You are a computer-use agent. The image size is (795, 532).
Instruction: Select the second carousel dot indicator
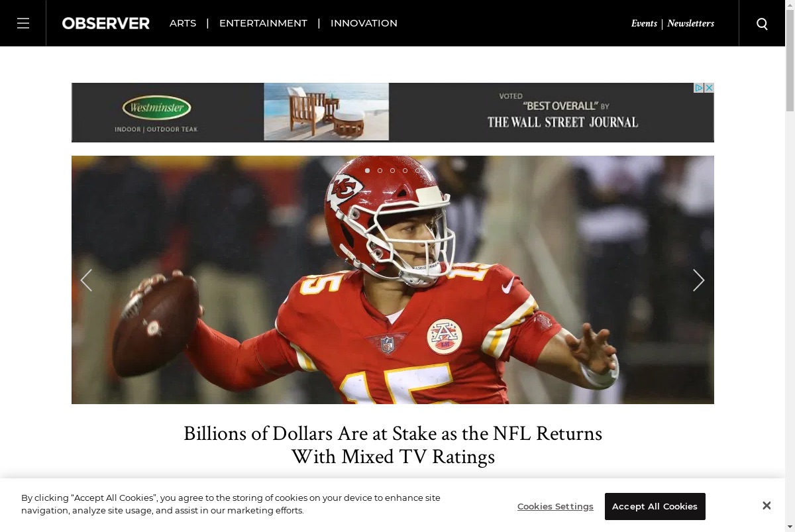380,170
